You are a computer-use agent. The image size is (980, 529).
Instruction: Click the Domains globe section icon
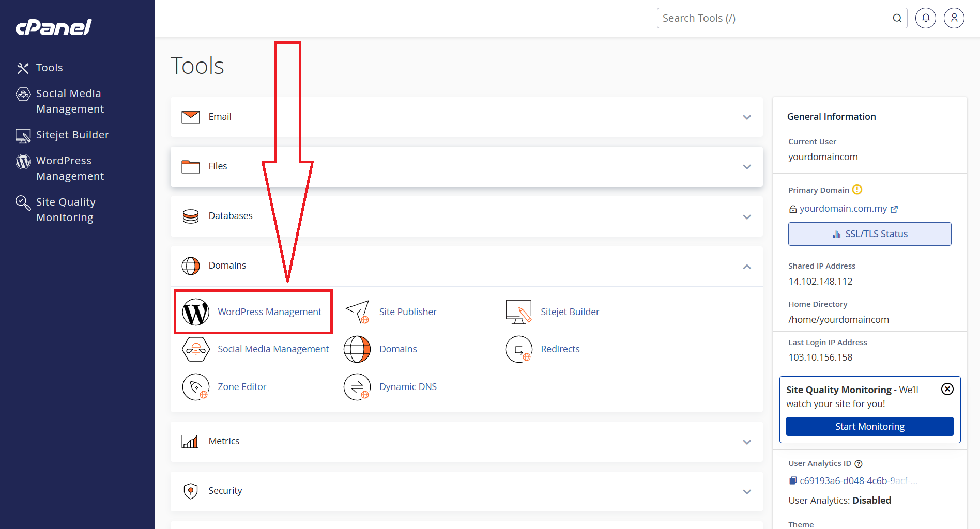point(191,266)
